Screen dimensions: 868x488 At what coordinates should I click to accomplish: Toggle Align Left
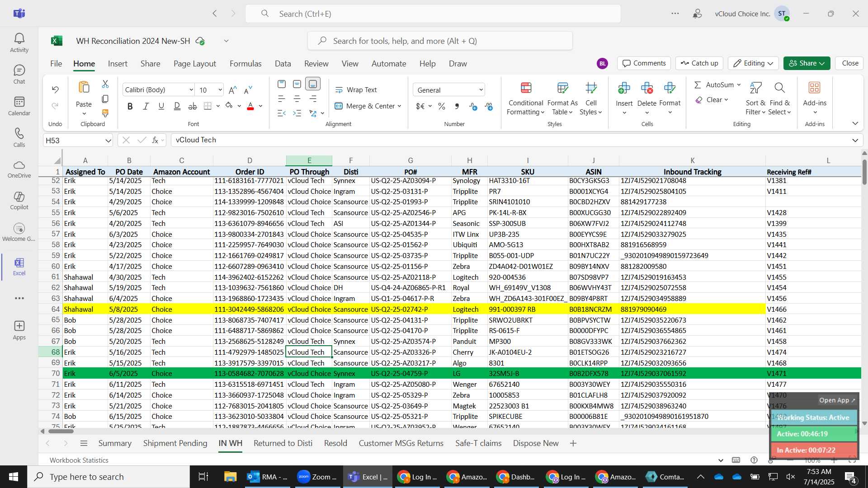point(282,99)
